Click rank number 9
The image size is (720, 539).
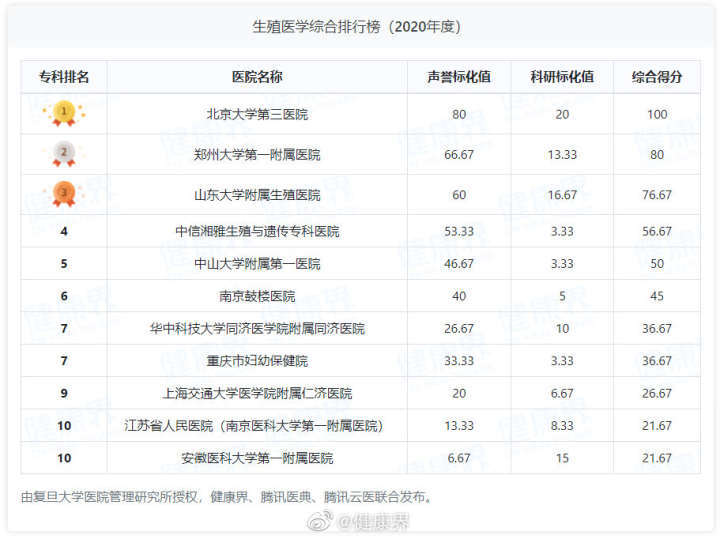tap(64, 393)
